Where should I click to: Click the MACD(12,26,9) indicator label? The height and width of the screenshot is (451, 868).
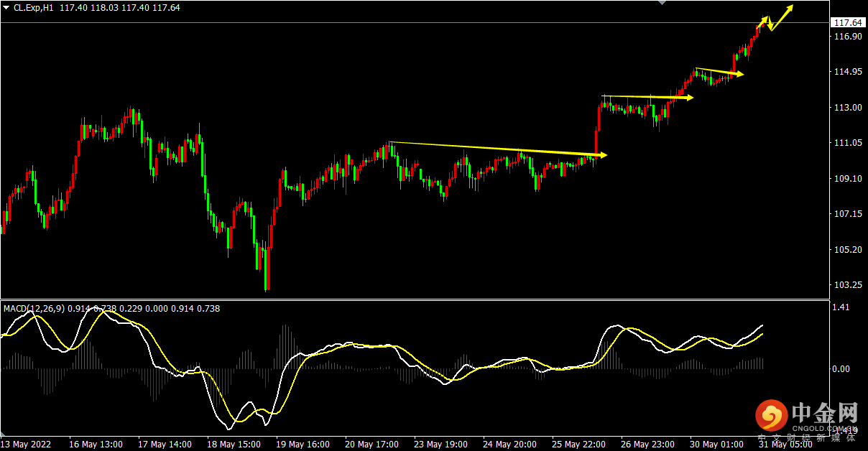[34, 309]
